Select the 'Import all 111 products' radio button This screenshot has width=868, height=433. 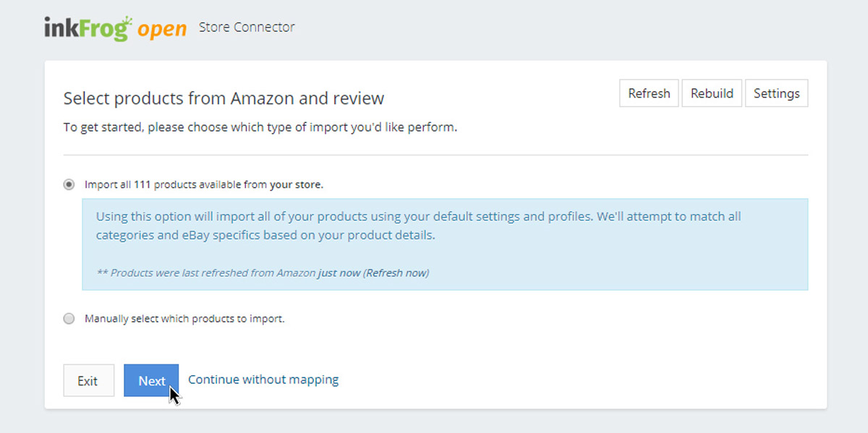(69, 184)
